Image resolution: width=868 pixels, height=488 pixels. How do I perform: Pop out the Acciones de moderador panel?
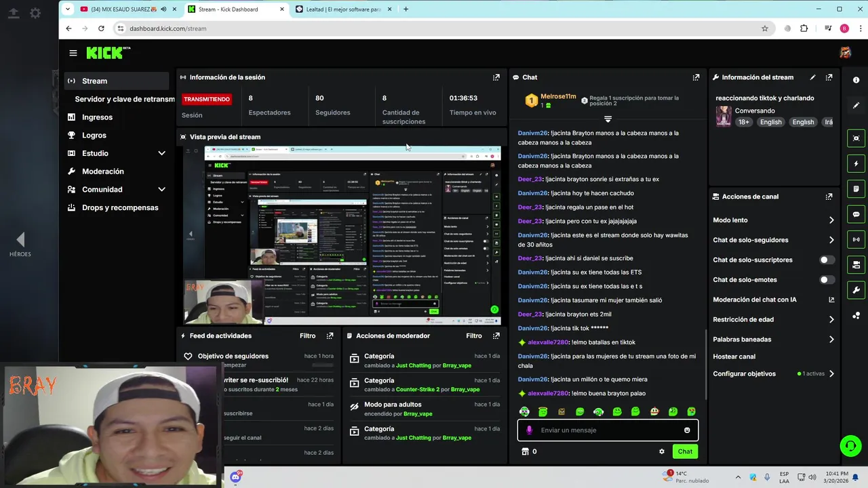tap(496, 335)
